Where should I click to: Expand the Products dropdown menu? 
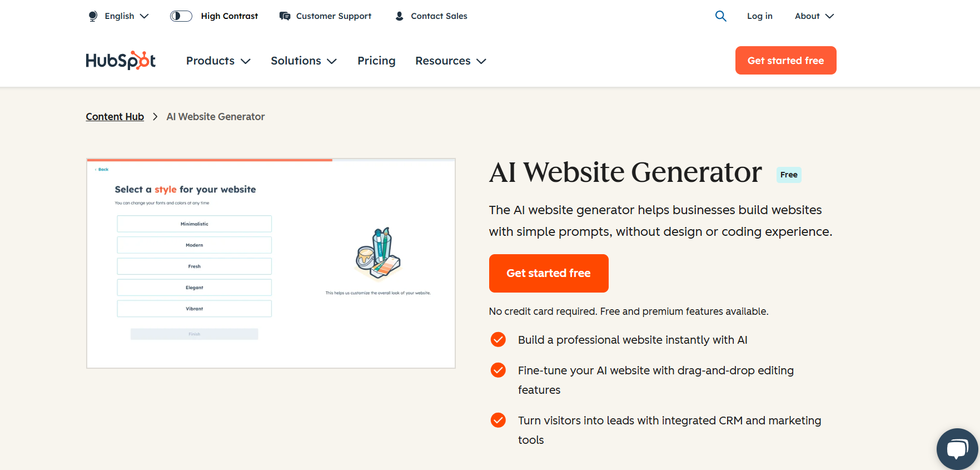point(218,61)
